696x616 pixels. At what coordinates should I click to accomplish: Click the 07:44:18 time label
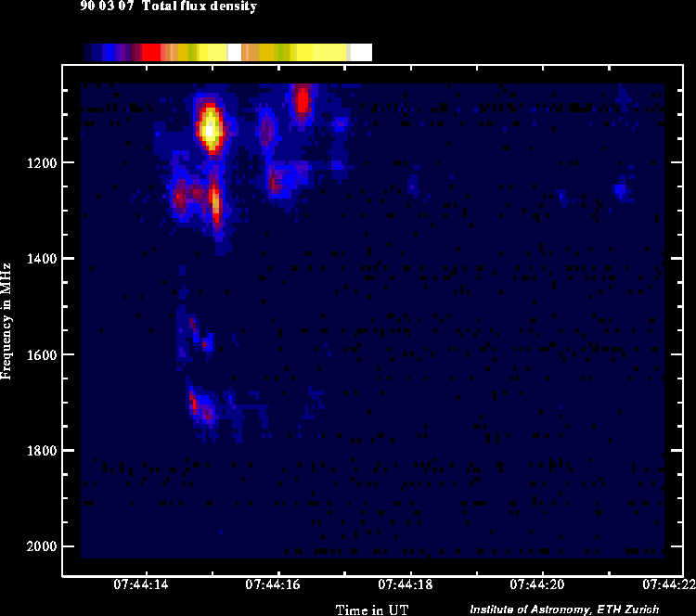406,584
